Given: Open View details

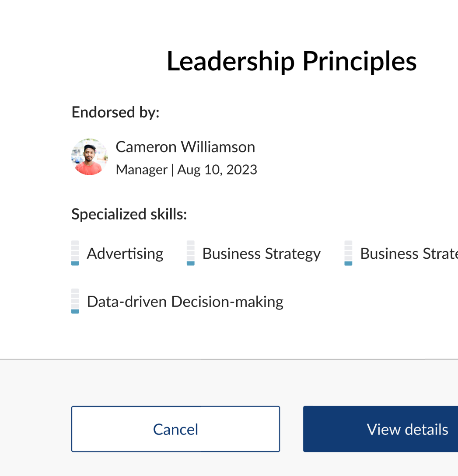Looking at the screenshot, I should point(381,429).
